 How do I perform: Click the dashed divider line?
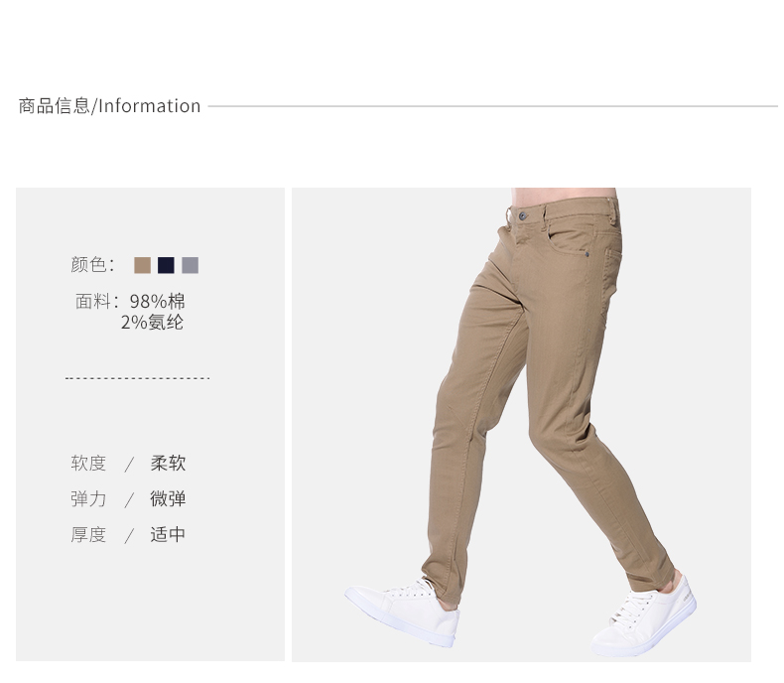pos(138,378)
